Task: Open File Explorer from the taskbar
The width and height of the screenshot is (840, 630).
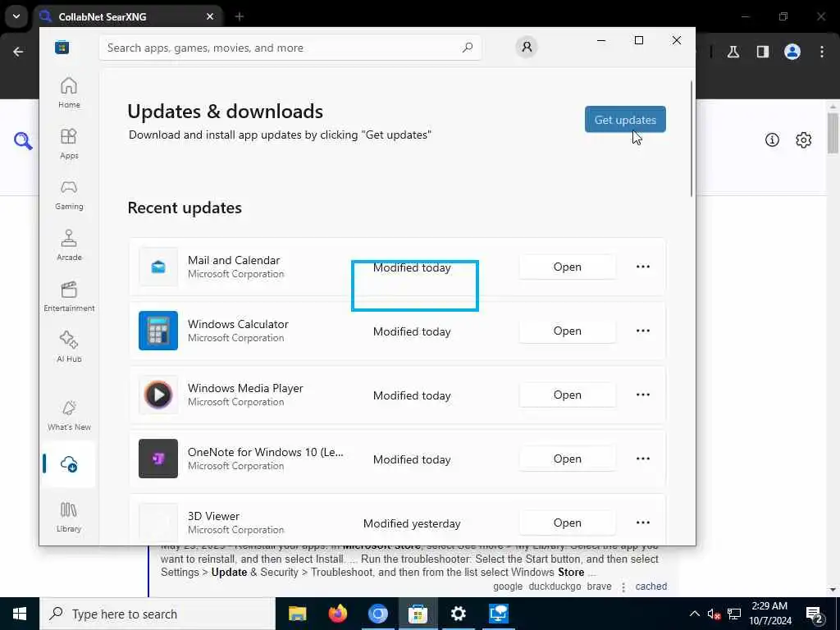Action: tap(297, 614)
